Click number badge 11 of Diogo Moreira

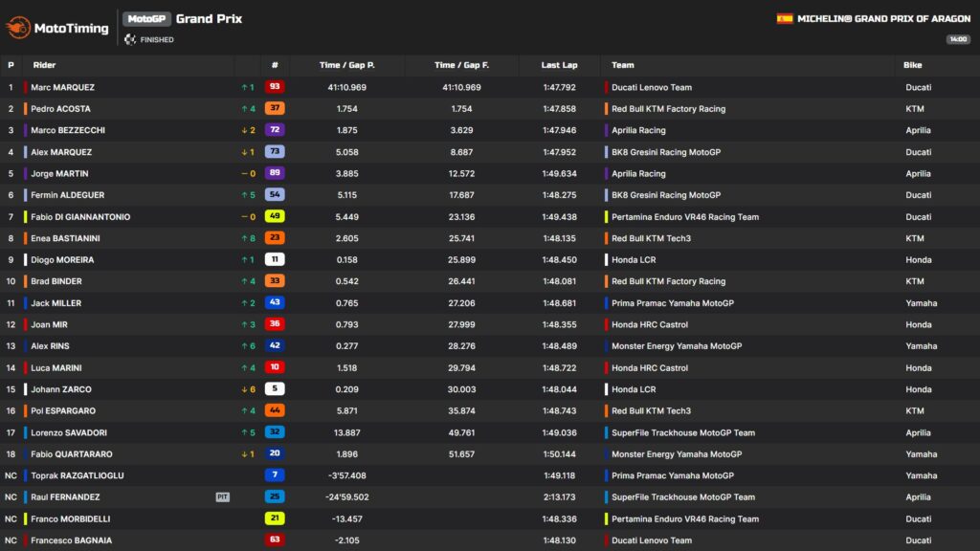click(x=275, y=259)
